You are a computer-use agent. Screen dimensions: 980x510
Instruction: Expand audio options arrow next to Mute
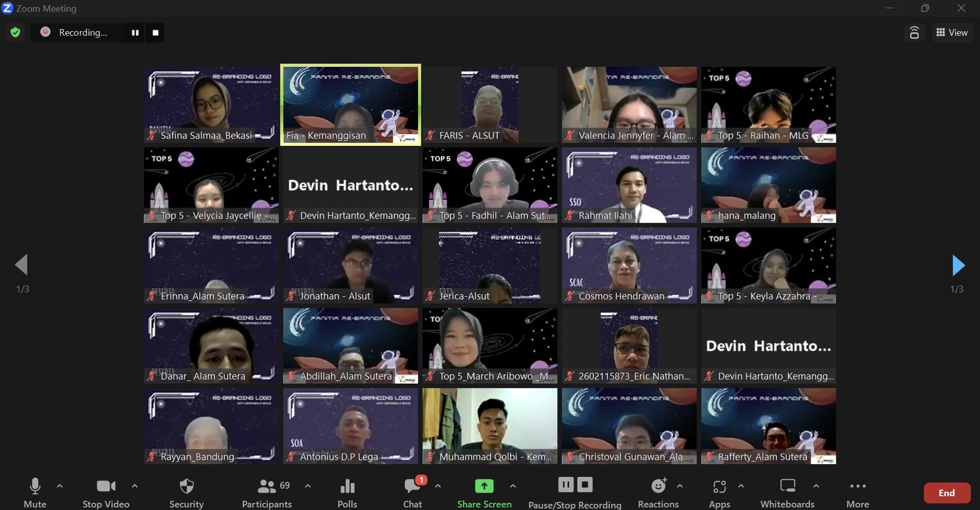pyautogui.click(x=60, y=486)
